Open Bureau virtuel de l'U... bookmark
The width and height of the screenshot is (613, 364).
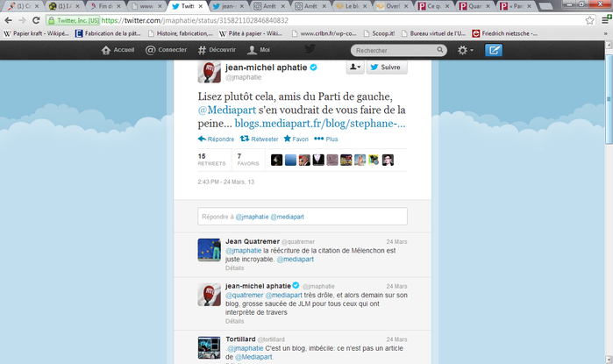(x=433, y=33)
